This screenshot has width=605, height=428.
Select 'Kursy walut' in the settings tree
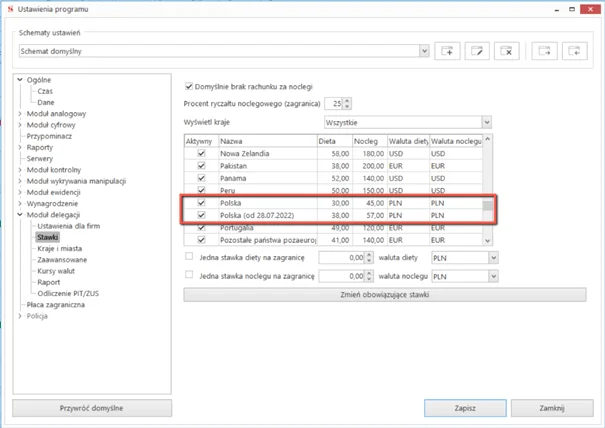[x=58, y=270]
